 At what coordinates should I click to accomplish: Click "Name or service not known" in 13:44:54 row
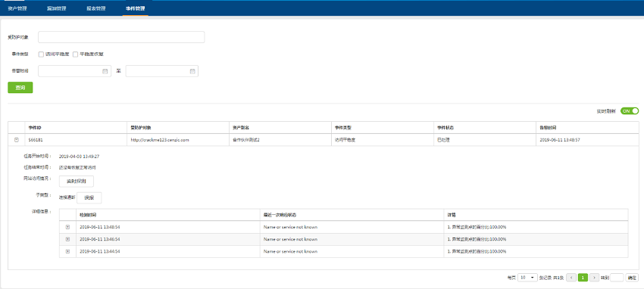tap(290, 252)
